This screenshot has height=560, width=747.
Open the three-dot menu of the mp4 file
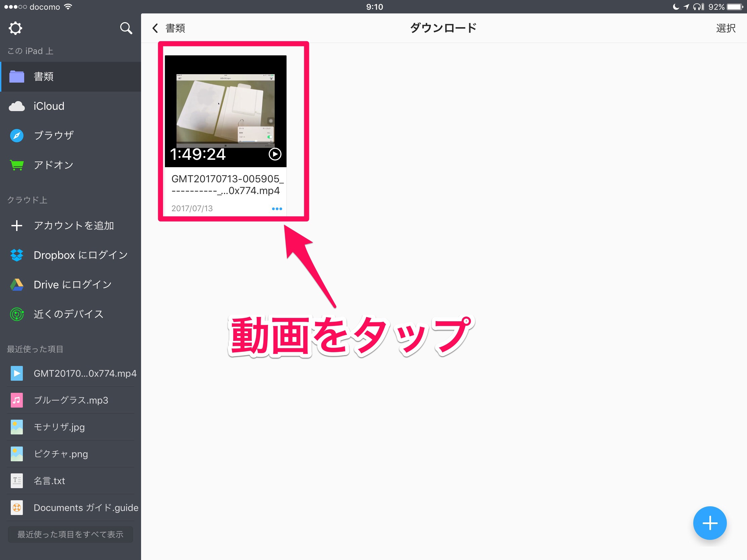(x=277, y=209)
